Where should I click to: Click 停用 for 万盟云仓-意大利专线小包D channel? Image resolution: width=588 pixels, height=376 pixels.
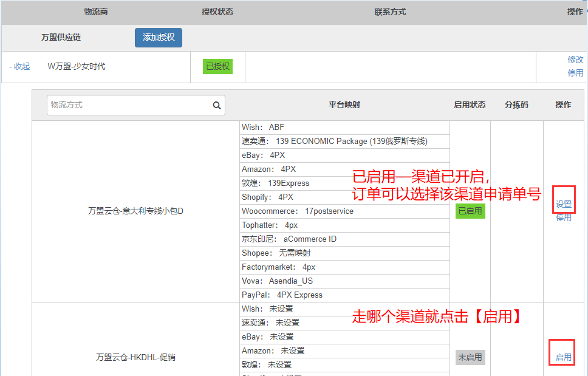(x=564, y=217)
